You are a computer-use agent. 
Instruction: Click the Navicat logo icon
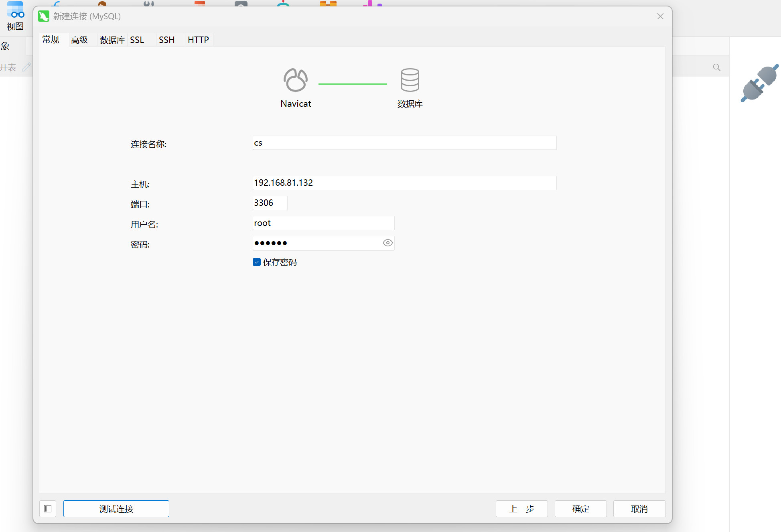click(296, 80)
